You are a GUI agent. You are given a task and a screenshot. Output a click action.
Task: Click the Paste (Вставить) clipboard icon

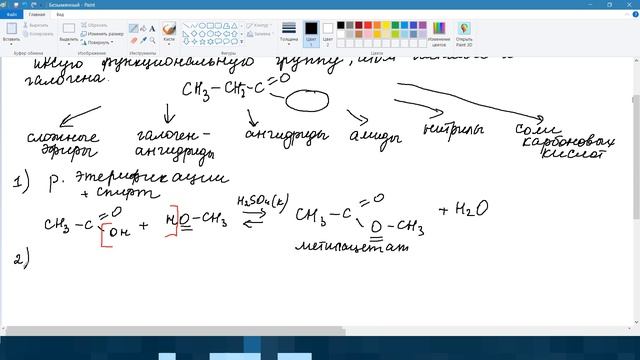tap(11, 28)
